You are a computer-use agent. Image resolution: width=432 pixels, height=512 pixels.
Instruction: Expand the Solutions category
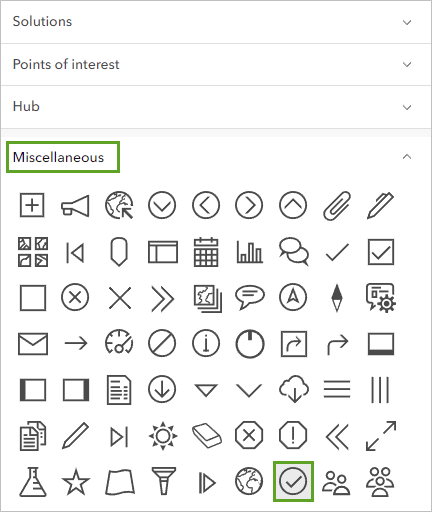click(x=216, y=22)
